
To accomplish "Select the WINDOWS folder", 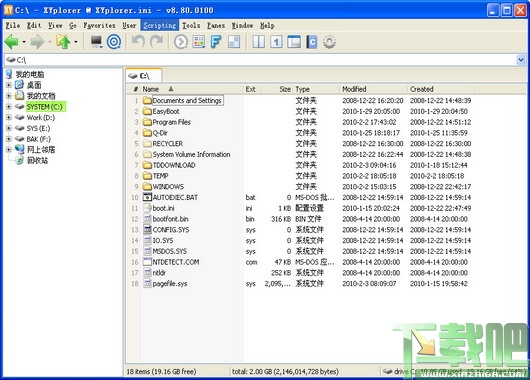I will tap(168, 187).
